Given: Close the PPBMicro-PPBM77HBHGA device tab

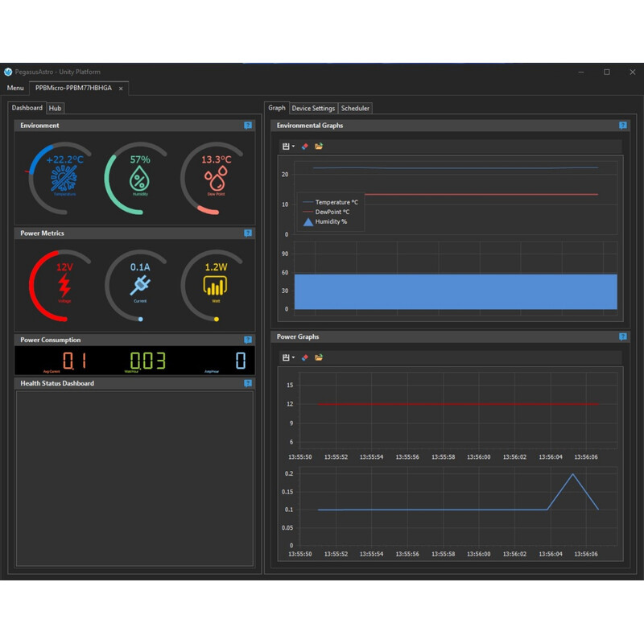Looking at the screenshot, I should 121,89.
